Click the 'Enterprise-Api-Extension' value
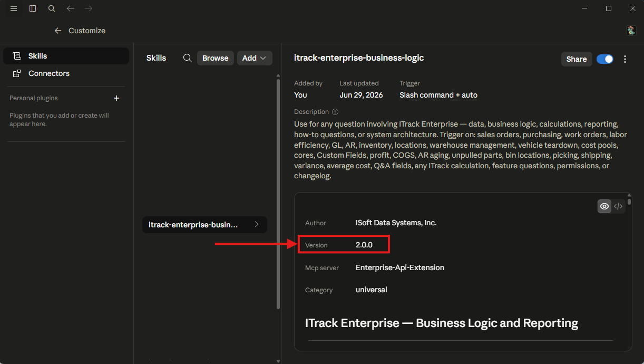This screenshot has height=364, width=644. 400,267
